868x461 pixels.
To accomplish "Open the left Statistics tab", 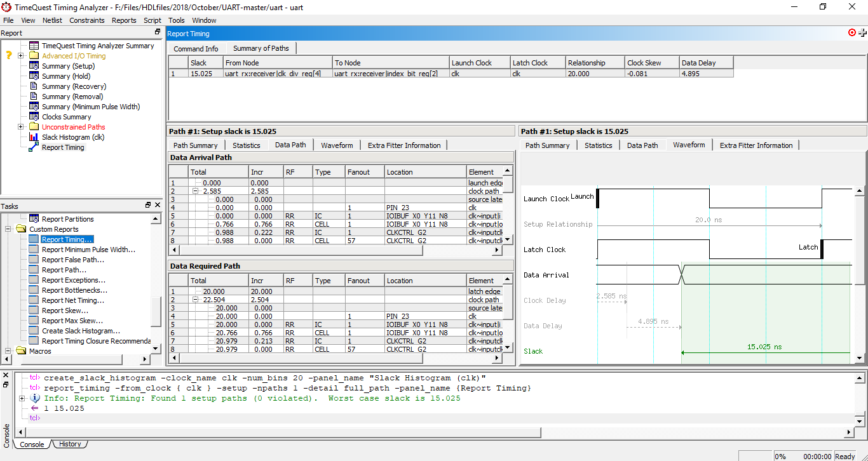I will (247, 145).
